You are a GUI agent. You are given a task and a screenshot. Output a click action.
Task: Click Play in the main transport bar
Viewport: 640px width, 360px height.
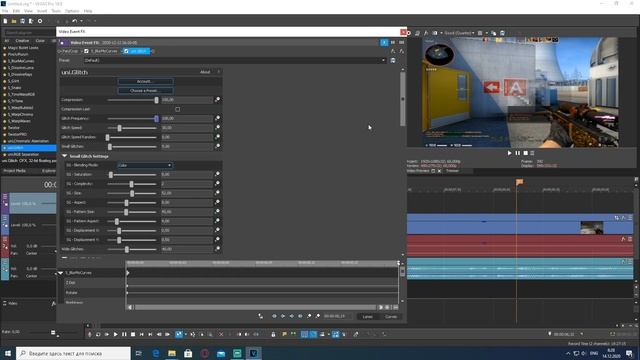pyautogui.click(x=116, y=334)
